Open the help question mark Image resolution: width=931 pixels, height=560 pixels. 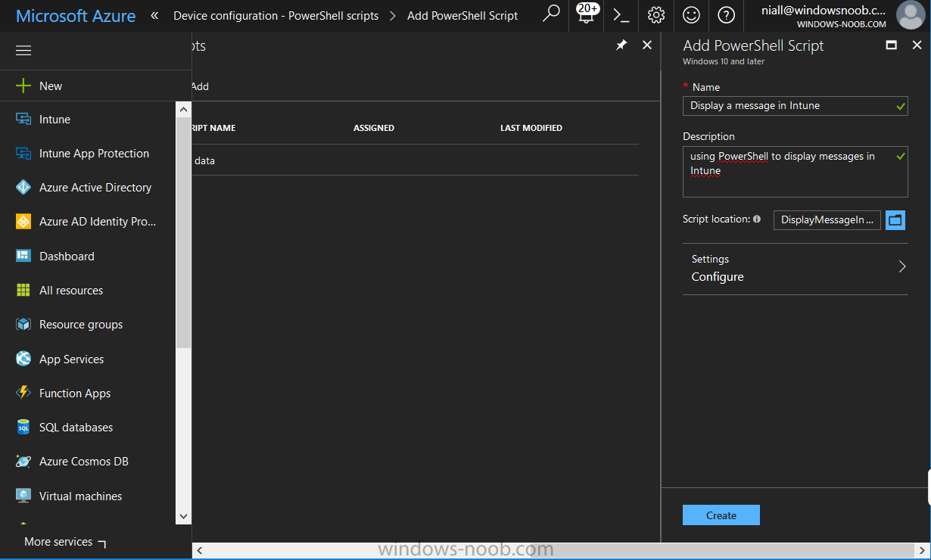(x=726, y=15)
